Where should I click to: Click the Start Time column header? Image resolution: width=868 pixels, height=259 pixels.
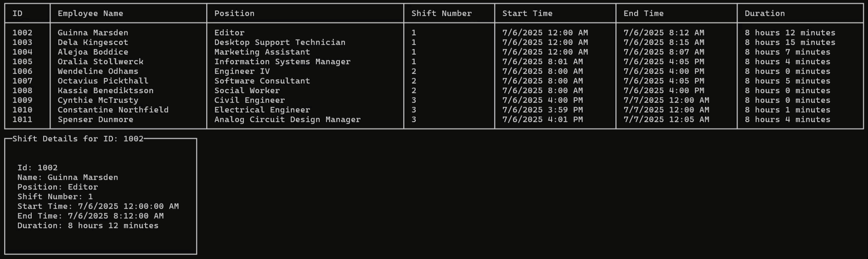527,13
